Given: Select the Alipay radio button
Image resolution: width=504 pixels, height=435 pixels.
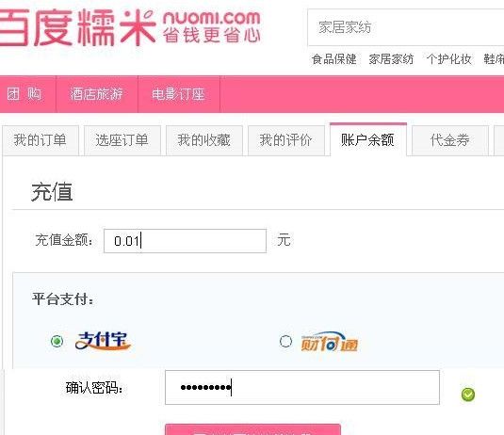Looking at the screenshot, I should [57, 341].
